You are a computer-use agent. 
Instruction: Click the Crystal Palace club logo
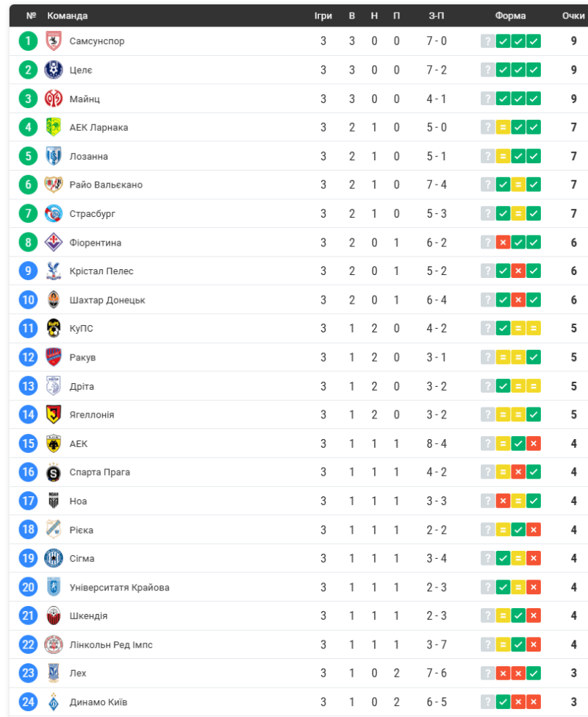point(54,271)
